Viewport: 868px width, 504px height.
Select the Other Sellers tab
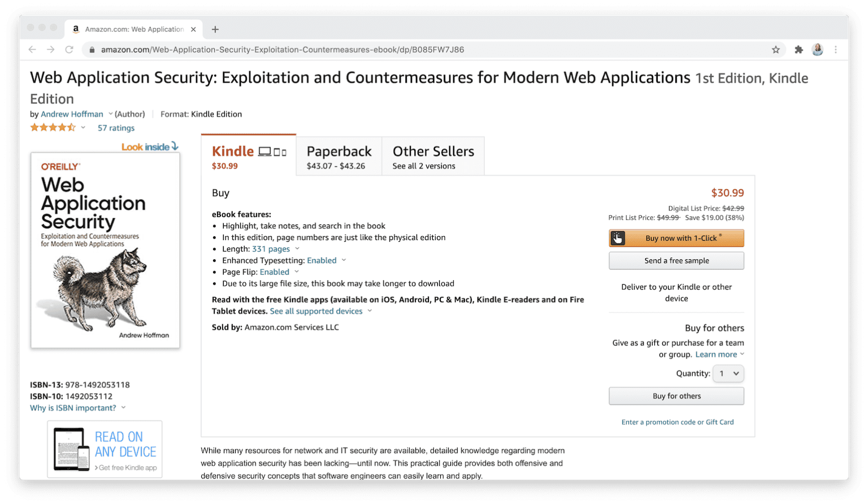point(433,157)
